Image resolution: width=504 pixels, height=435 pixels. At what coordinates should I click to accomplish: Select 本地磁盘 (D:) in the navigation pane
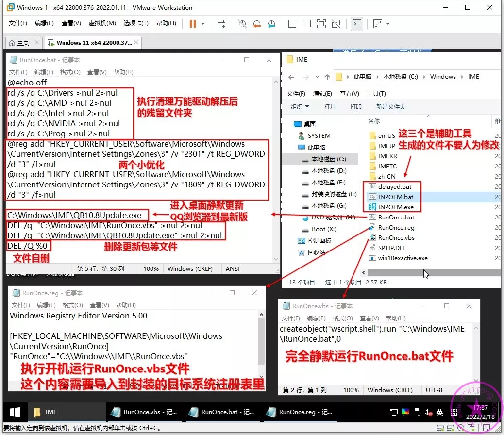(329, 171)
